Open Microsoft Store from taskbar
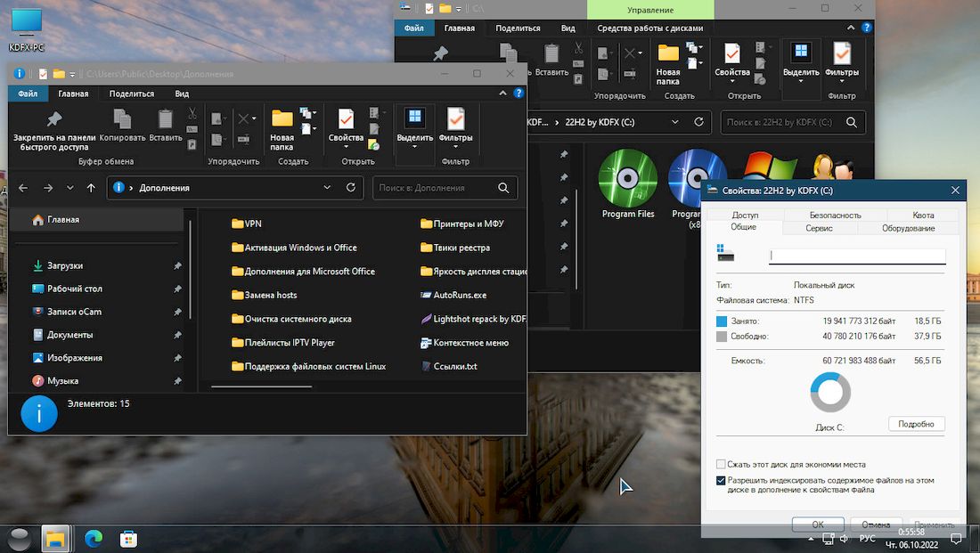980x553 pixels. (128, 539)
